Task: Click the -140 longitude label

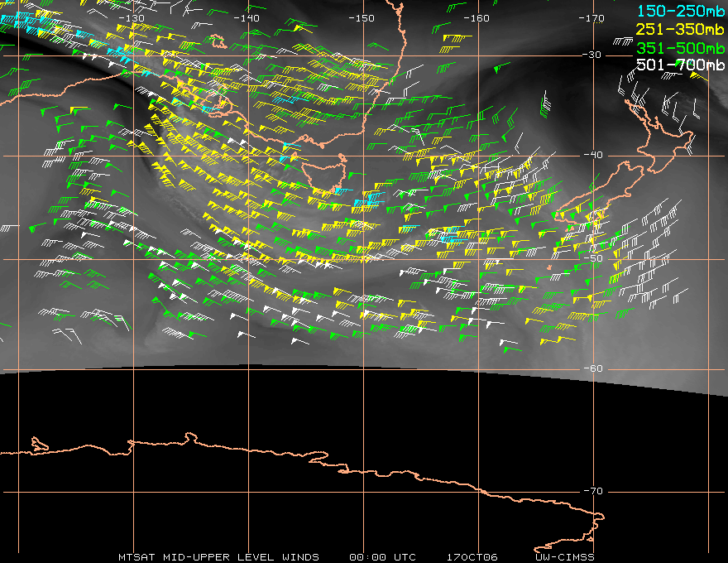Action: pyautogui.click(x=246, y=18)
